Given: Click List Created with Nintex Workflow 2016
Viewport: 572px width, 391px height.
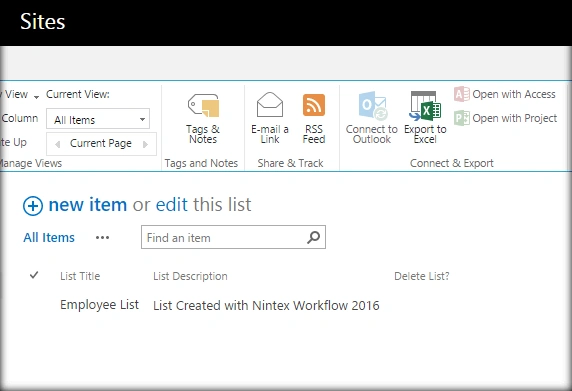Looking at the screenshot, I should coord(266,305).
